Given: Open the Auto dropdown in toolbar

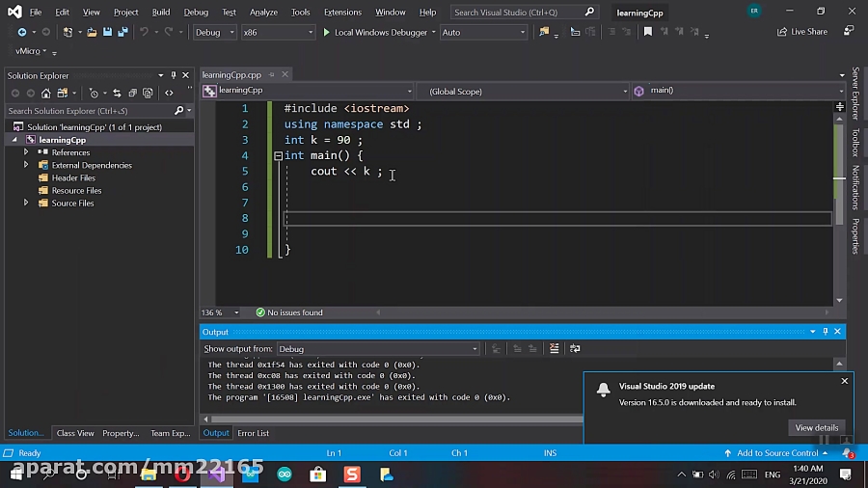Looking at the screenshot, I should tap(483, 32).
